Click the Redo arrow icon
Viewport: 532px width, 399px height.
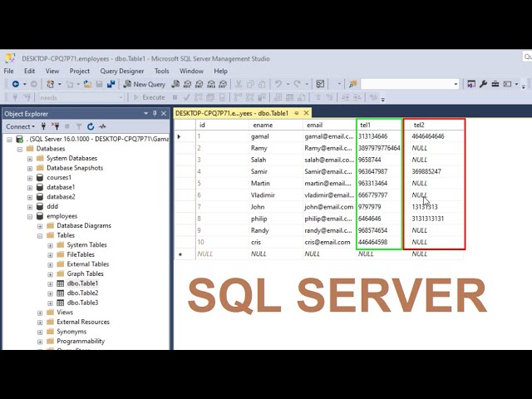(x=298, y=84)
